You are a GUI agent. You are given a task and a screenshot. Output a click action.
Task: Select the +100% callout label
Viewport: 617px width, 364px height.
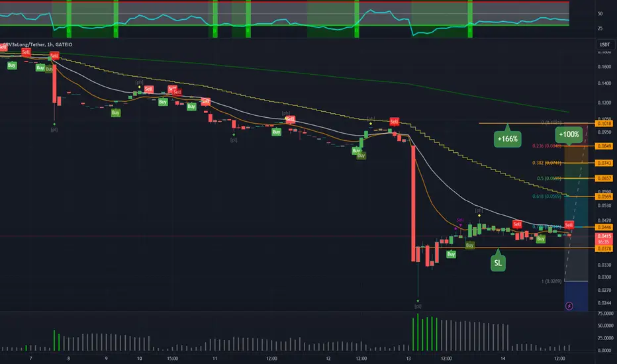point(569,134)
